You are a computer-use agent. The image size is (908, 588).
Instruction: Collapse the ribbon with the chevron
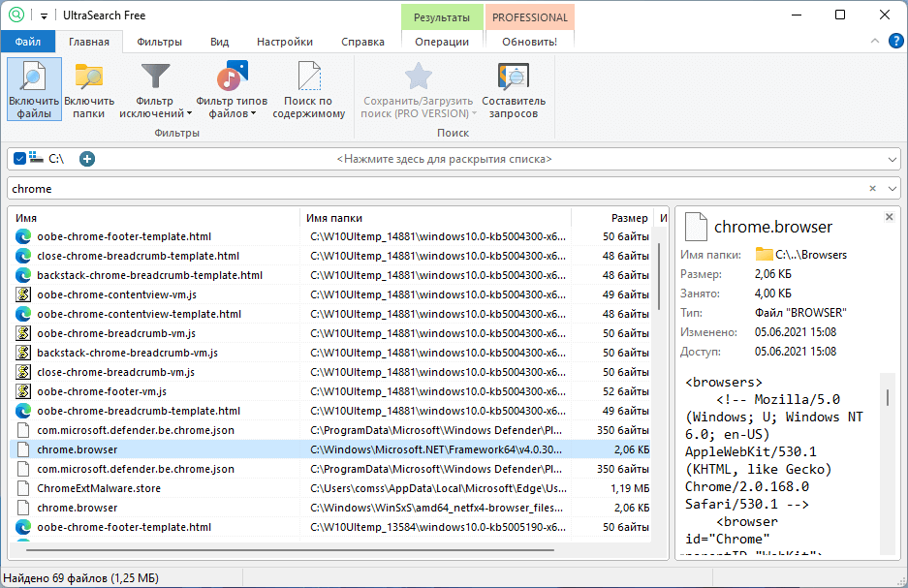pos(874,41)
